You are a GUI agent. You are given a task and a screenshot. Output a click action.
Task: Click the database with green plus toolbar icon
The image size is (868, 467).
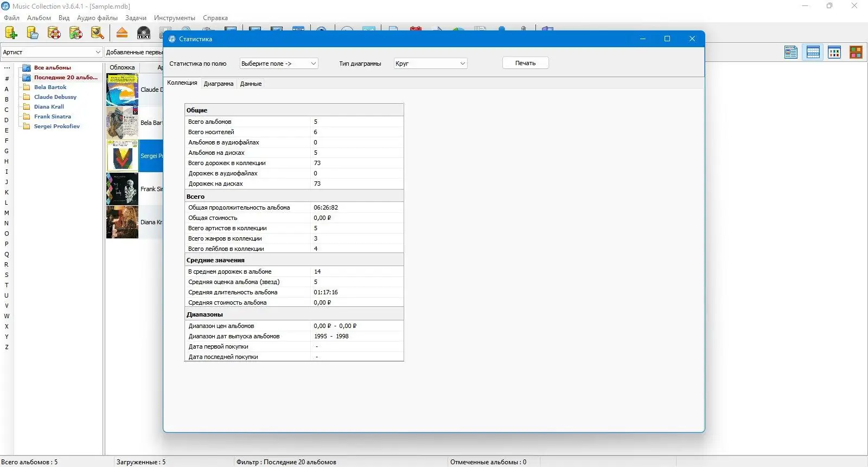pyautogui.click(x=11, y=33)
